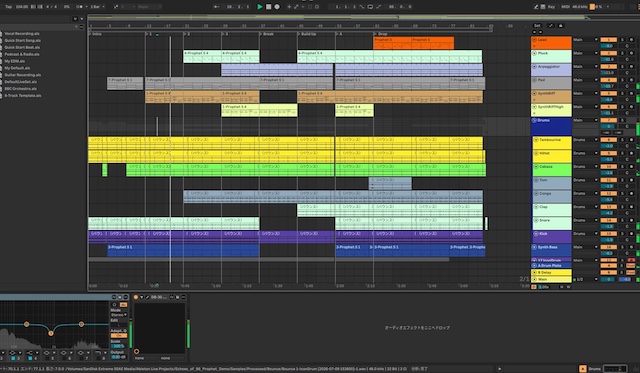640x373 pixels.
Task: Click the 4 / 4 time signature field
Action: coord(50,7)
